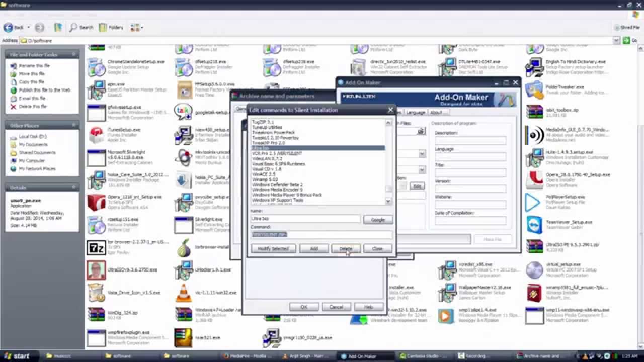Click the Modify Selected button
This screenshot has width=644, height=362.
point(273,249)
